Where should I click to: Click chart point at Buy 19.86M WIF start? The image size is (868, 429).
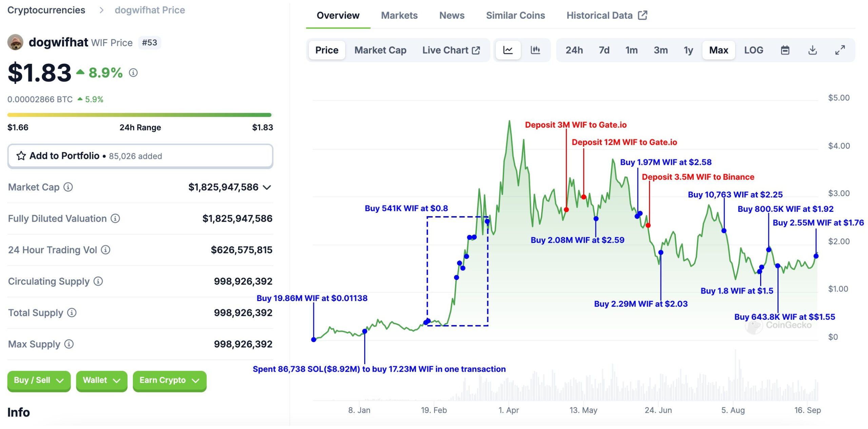[314, 339]
